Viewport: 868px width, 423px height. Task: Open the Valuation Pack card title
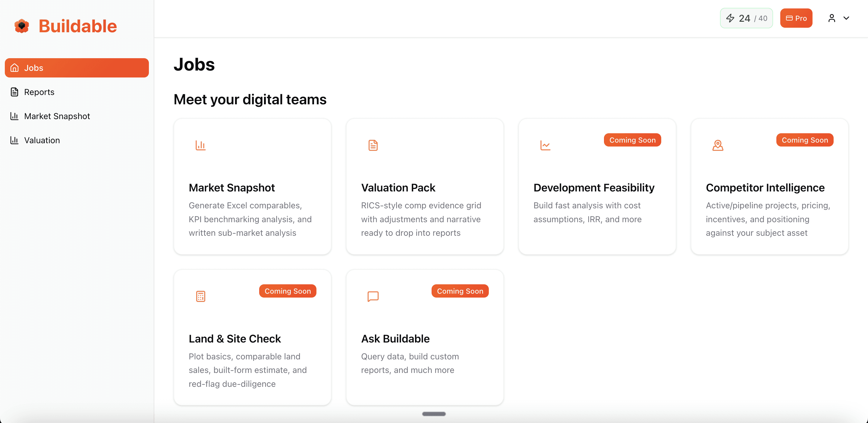398,188
